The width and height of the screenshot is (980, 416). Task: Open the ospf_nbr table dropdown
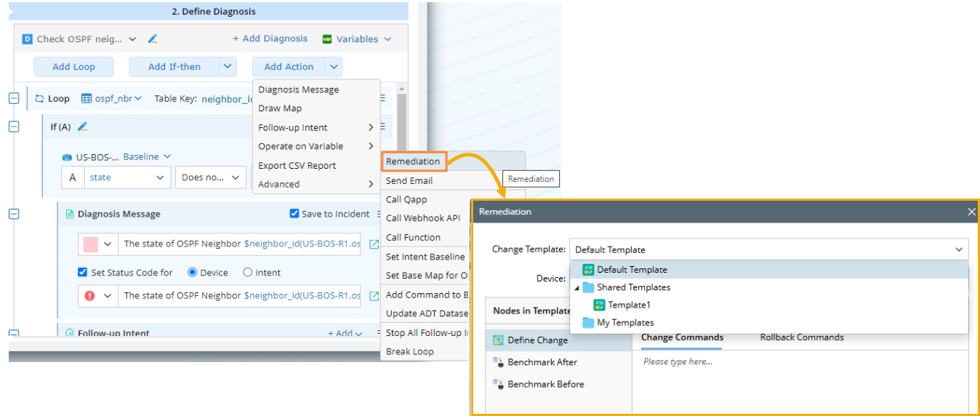coord(111,98)
